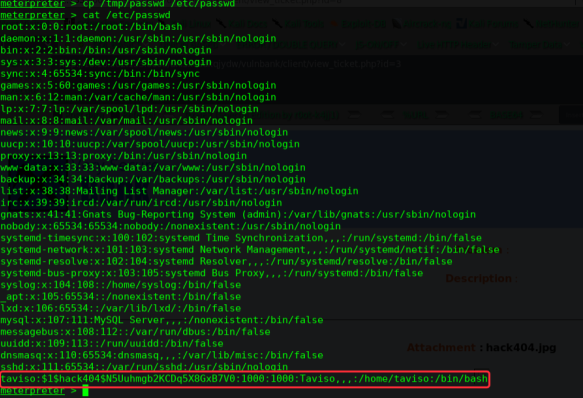This screenshot has height=398, width=583.
Task: Expand Live HTTP Header hackbar dropdown
Action: coord(457,45)
